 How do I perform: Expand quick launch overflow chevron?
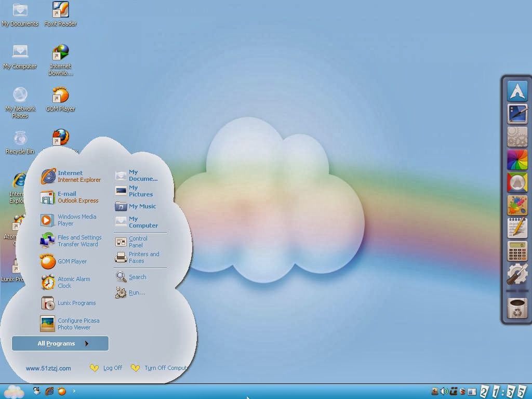pos(74,391)
